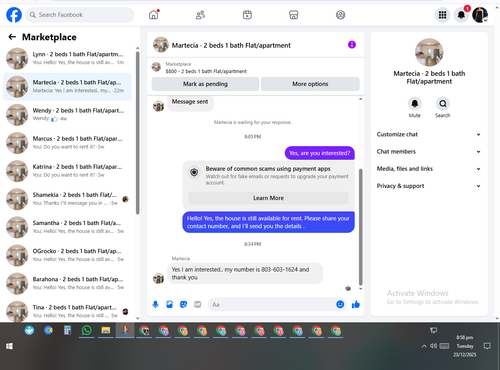Open Marcus's conversation in the list
The image size is (500, 370).
click(x=67, y=143)
